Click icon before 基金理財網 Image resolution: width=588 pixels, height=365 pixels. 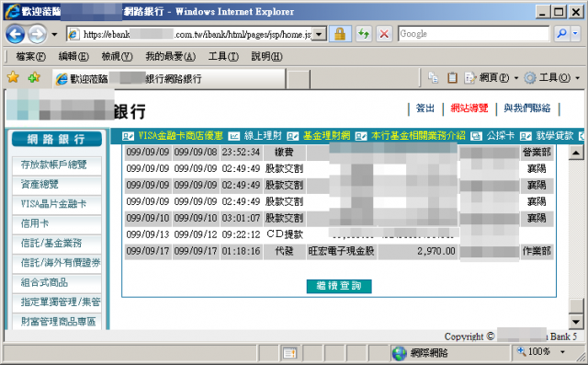pos(292,136)
